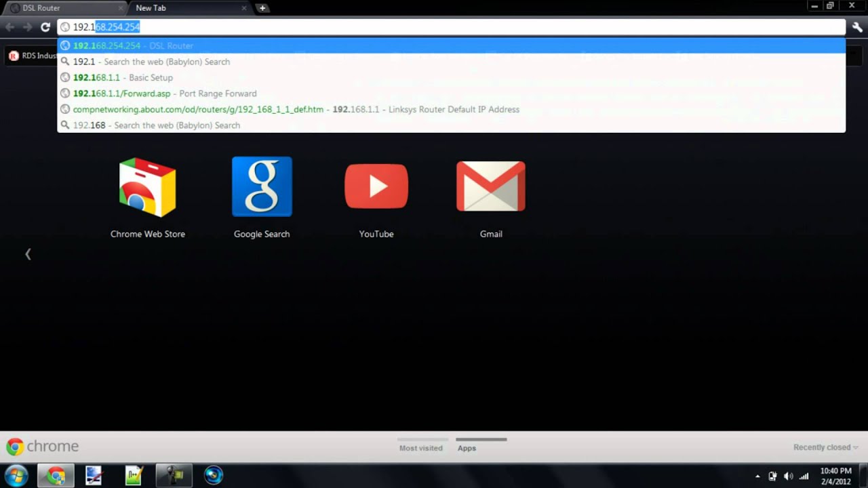Click the Forward navigation arrow
This screenshot has width=868, height=488.
pos(27,27)
